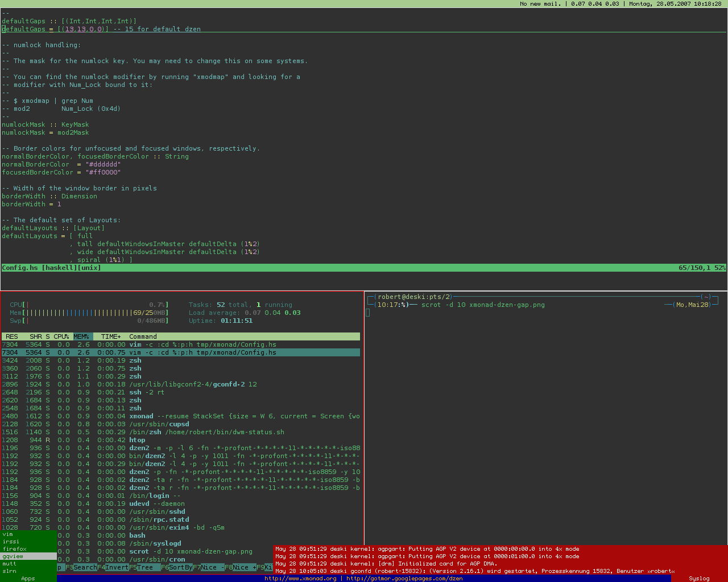Image resolution: width=728 pixels, height=582 pixels.
Task: Click the Syslog label at bottom right
Action: pyautogui.click(x=700, y=578)
